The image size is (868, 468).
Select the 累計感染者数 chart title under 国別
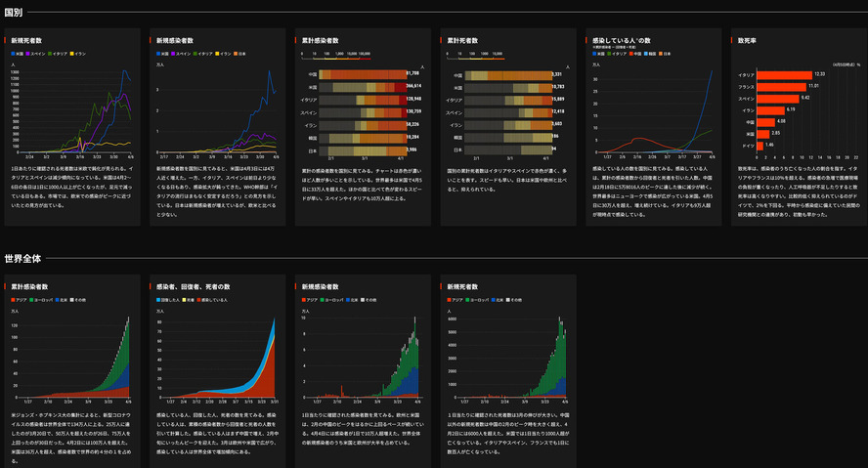tap(320, 40)
